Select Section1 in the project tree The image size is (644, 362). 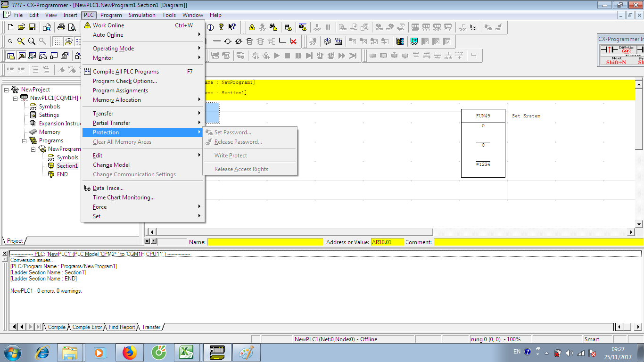67,166
